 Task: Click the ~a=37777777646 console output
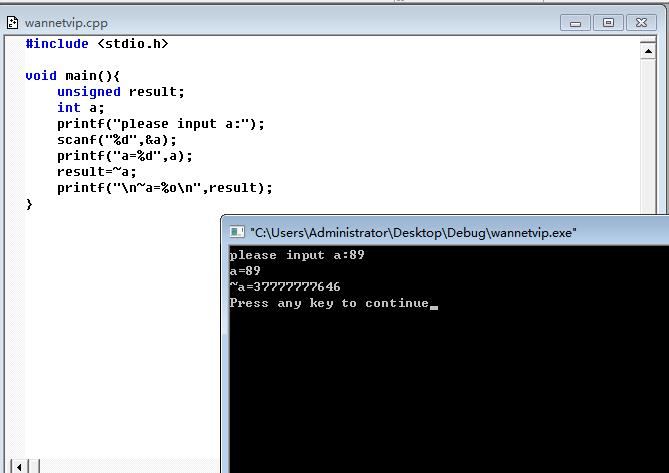pyautogui.click(x=285, y=287)
